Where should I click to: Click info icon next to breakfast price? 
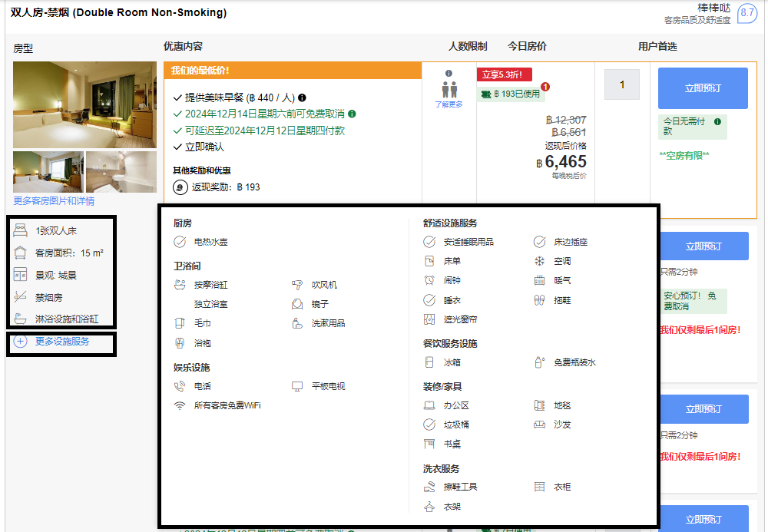click(302, 97)
